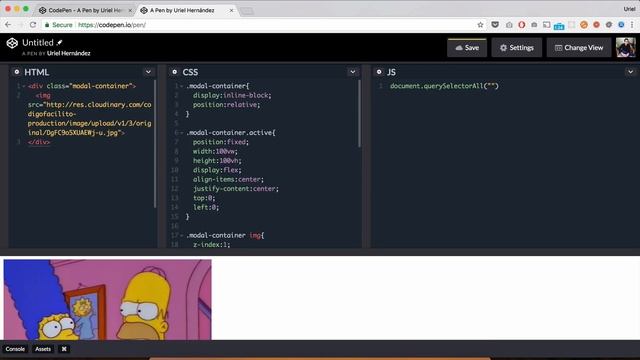Screen dimensions: 640x360
Task: Reload the current page
Action: click(x=33, y=25)
